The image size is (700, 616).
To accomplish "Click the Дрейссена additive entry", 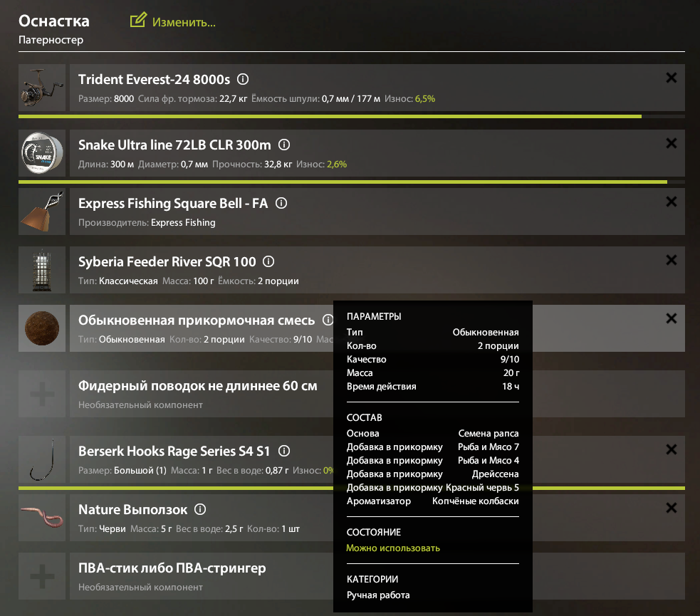I will [496, 474].
